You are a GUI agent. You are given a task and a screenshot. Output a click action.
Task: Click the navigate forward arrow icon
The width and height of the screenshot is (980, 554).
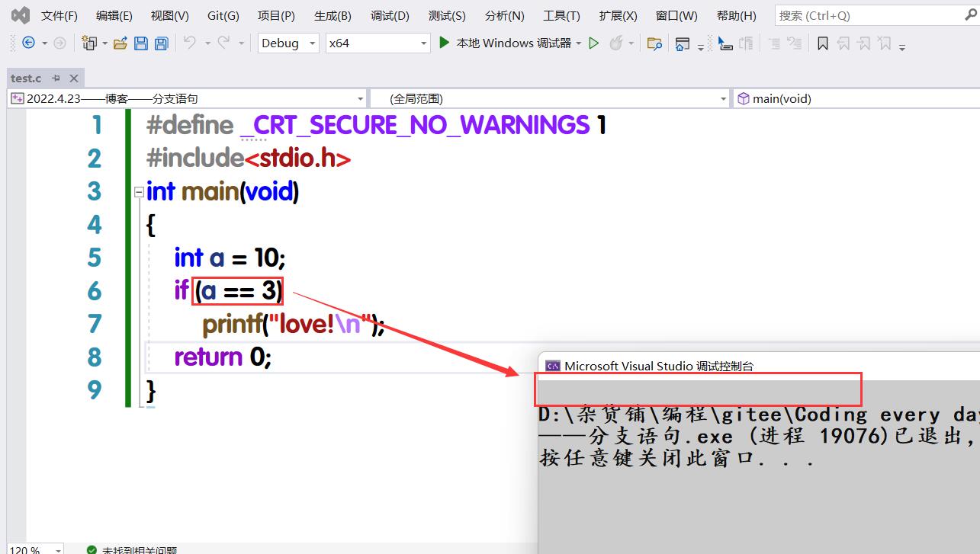pyautogui.click(x=59, y=43)
